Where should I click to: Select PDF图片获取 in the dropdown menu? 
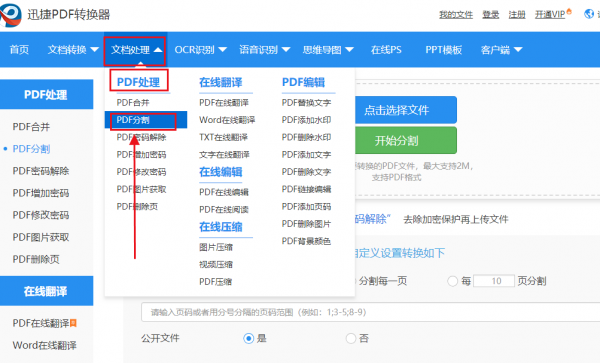point(141,189)
